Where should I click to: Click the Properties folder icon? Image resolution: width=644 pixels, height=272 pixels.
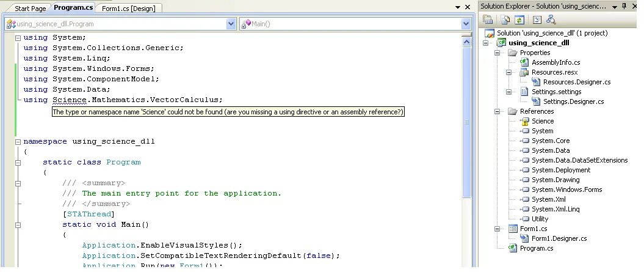512,53
